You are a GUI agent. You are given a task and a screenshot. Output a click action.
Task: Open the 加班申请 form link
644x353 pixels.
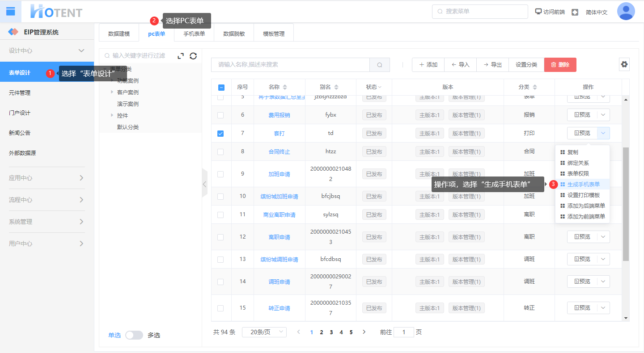pos(279,174)
